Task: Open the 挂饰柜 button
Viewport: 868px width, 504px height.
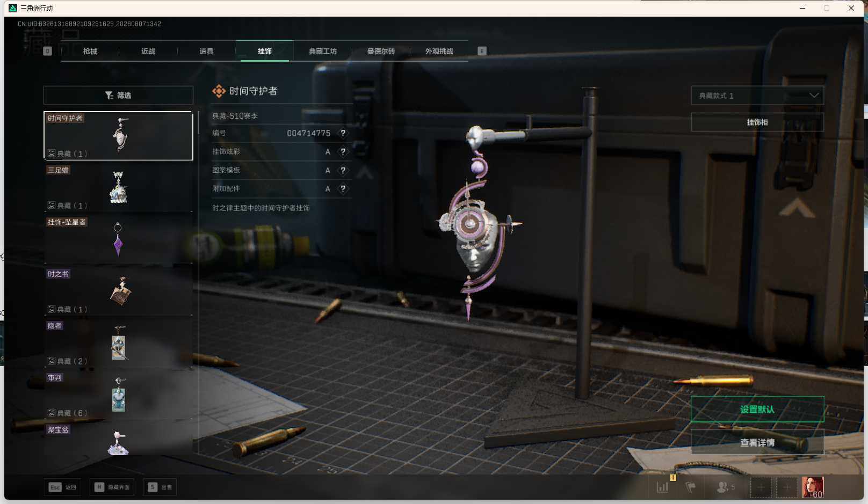Action: [x=757, y=122]
